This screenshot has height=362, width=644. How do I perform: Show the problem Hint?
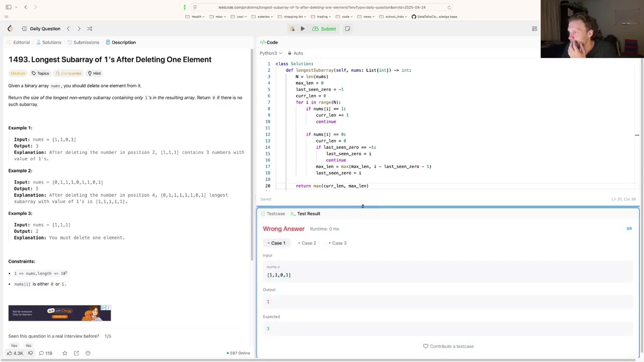coord(94,73)
